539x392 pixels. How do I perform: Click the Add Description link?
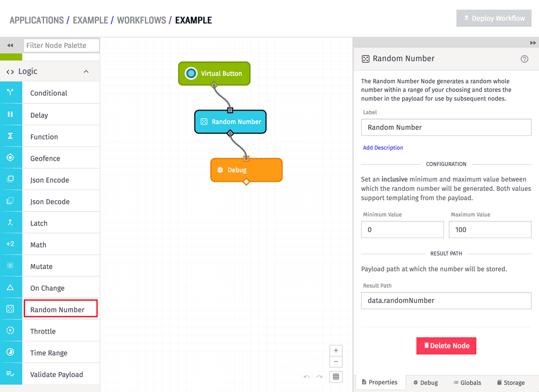tap(383, 147)
